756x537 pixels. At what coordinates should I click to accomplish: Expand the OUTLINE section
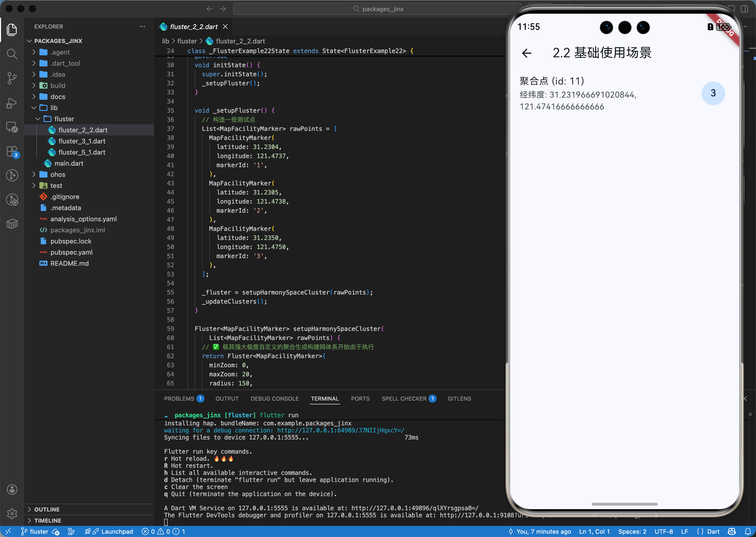(47, 509)
